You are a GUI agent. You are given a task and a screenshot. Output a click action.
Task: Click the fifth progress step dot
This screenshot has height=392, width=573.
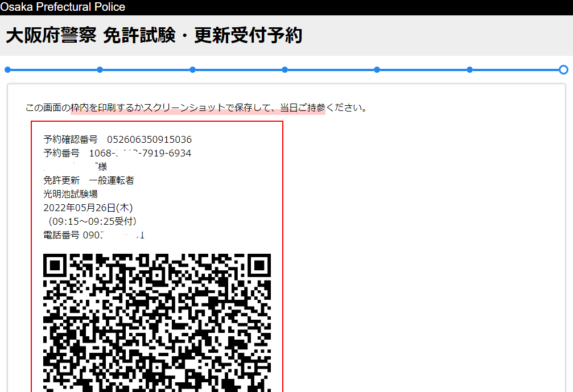377,70
